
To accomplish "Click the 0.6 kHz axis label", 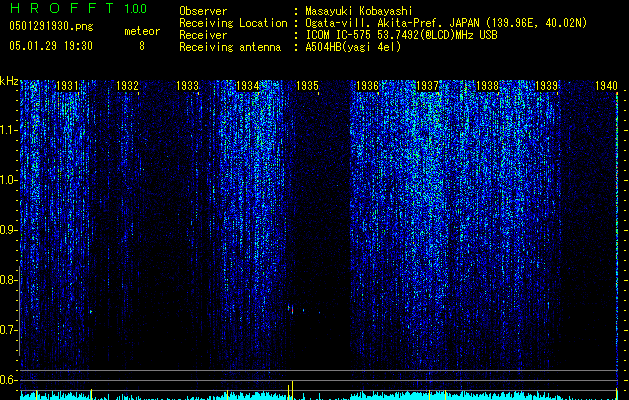I will (8, 380).
